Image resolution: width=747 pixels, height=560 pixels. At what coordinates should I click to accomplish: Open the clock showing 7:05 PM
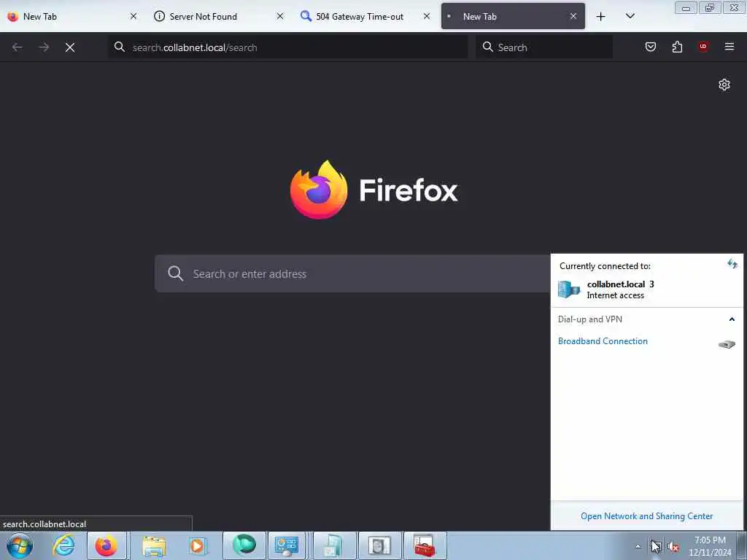point(710,546)
